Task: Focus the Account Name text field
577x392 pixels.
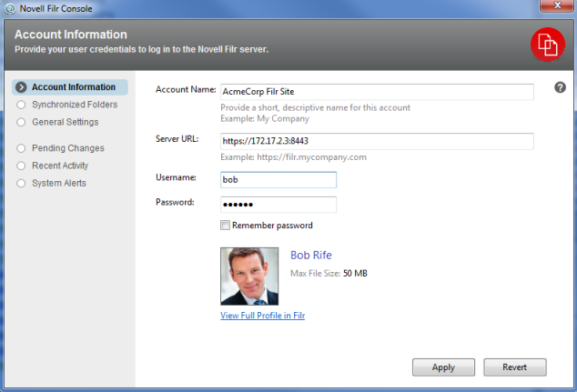Action: [x=377, y=92]
